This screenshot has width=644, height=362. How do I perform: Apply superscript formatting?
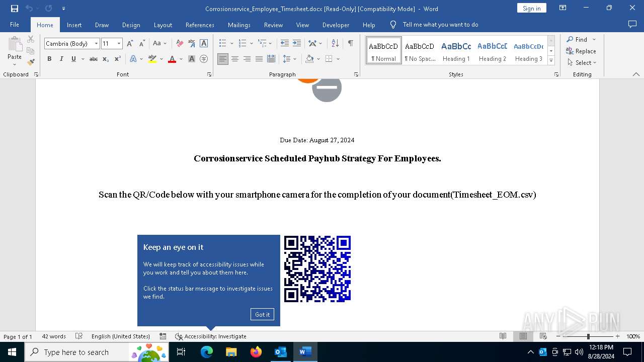(x=117, y=59)
